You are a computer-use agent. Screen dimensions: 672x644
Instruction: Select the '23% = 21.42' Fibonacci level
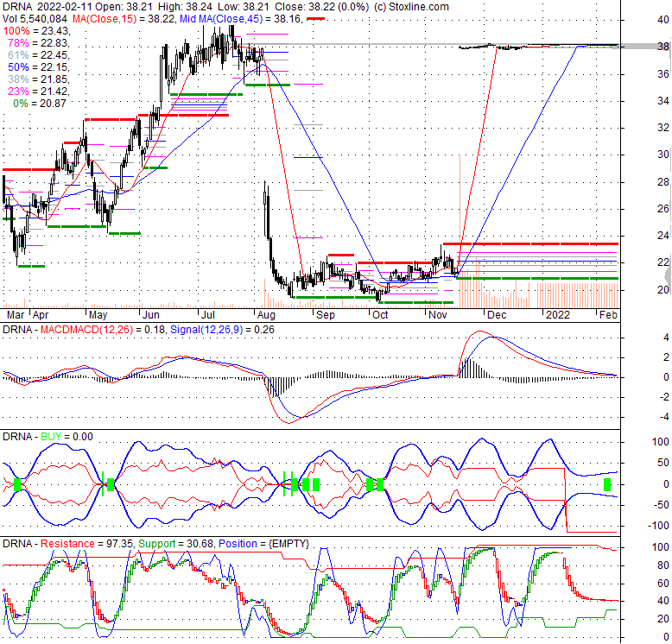click(x=39, y=92)
